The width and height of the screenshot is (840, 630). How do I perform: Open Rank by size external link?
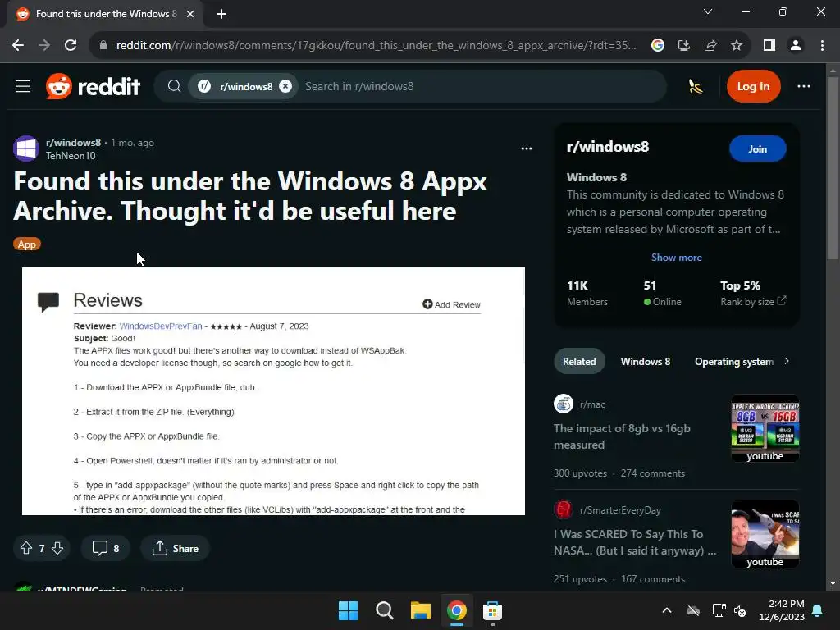coord(753,301)
